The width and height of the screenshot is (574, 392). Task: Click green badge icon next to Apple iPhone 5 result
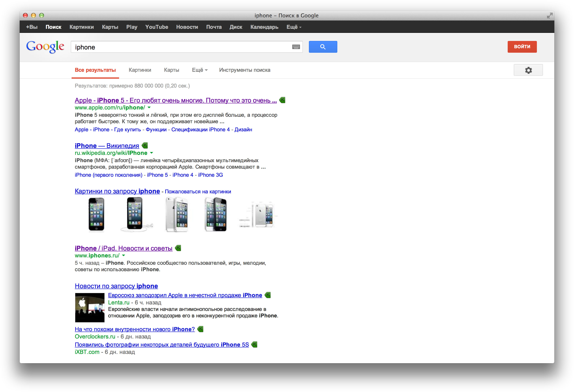[282, 100]
